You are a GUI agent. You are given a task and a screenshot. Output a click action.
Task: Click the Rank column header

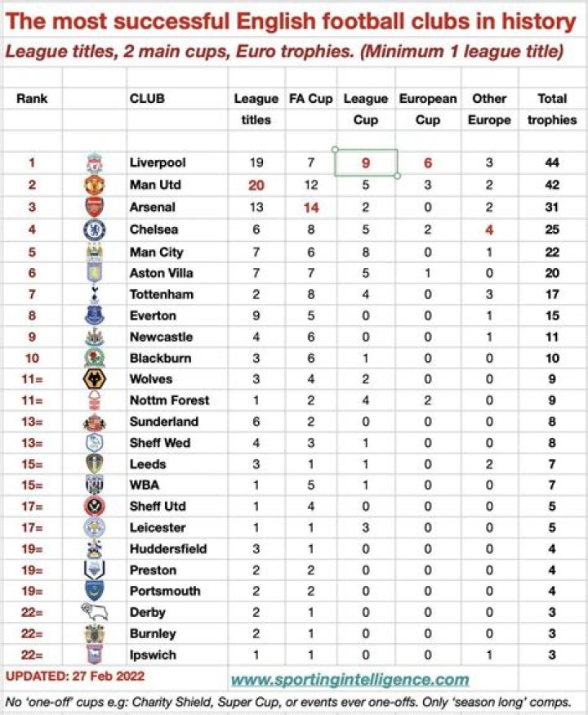pos(32,99)
